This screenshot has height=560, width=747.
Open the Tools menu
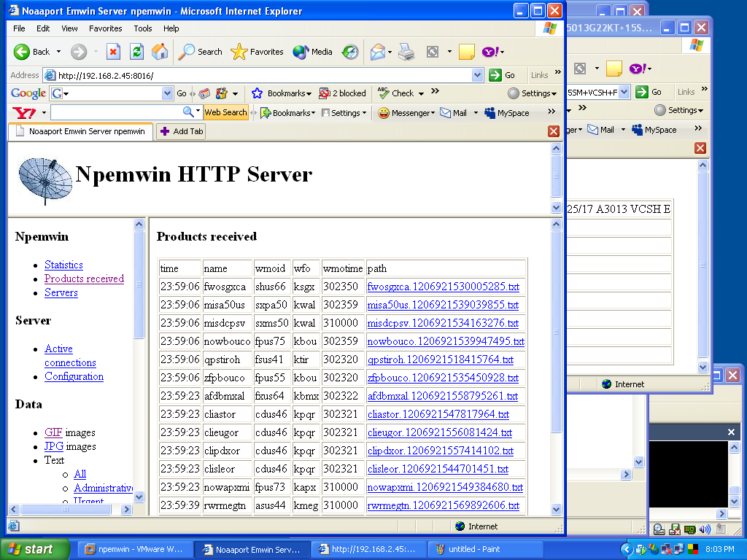click(142, 28)
